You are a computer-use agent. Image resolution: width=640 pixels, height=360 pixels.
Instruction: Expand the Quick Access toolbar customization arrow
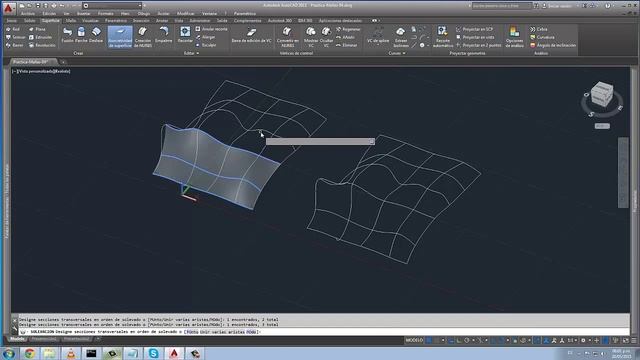(145, 6)
